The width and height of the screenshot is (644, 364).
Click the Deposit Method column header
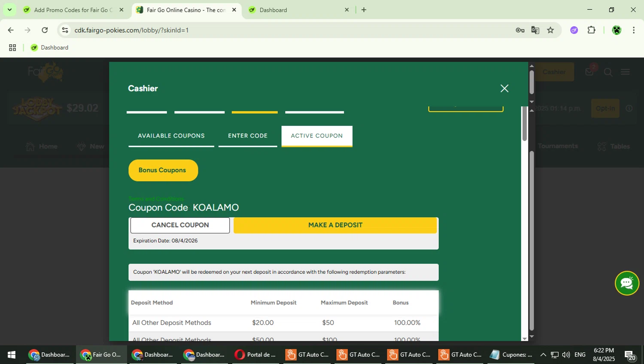point(152,303)
